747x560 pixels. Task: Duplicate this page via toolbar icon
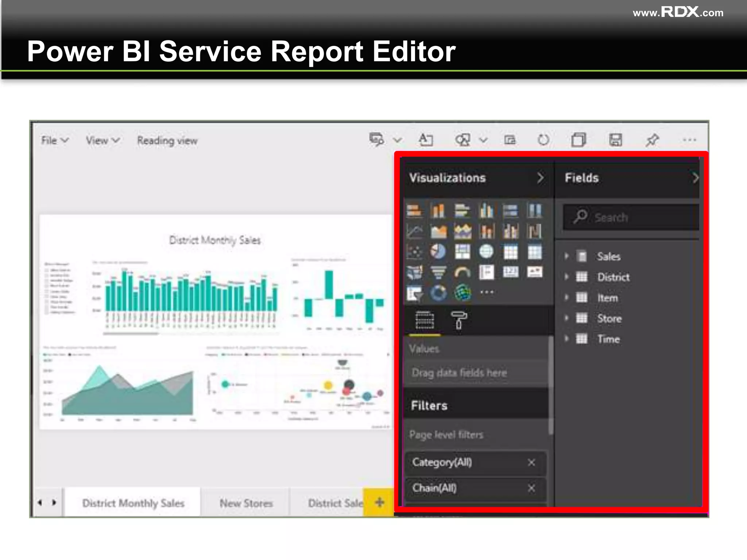click(x=579, y=140)
